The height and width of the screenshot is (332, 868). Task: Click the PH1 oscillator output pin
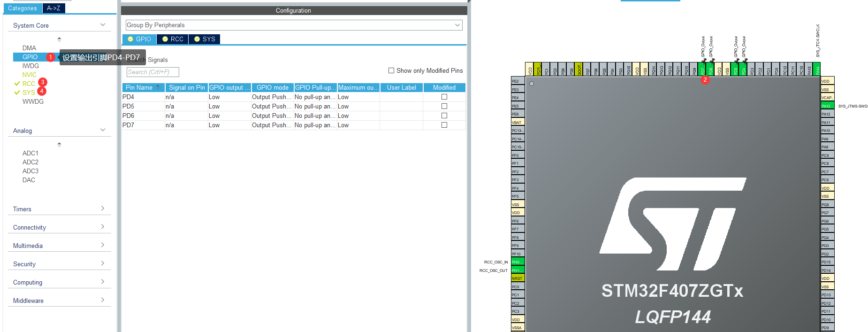(518, 270)
